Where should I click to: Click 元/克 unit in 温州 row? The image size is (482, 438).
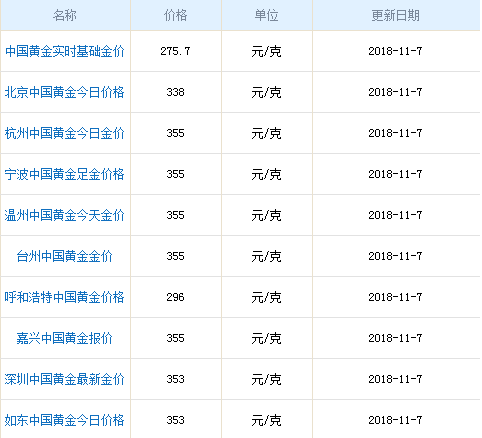pos(266,215)
